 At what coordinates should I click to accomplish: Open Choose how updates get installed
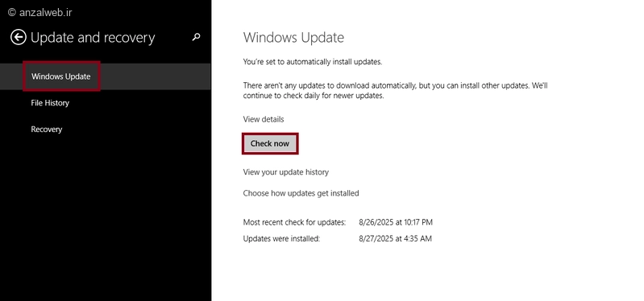click(301, 193)
